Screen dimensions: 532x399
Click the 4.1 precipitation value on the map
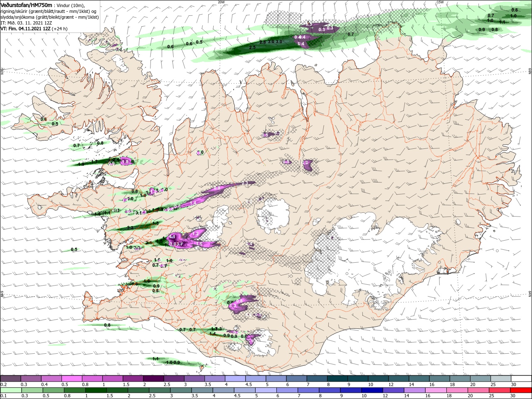[x=172, y=236]
